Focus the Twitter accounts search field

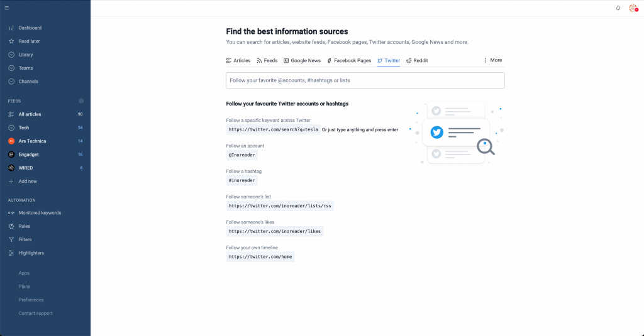pyautogui.click(x=365, y=80)
